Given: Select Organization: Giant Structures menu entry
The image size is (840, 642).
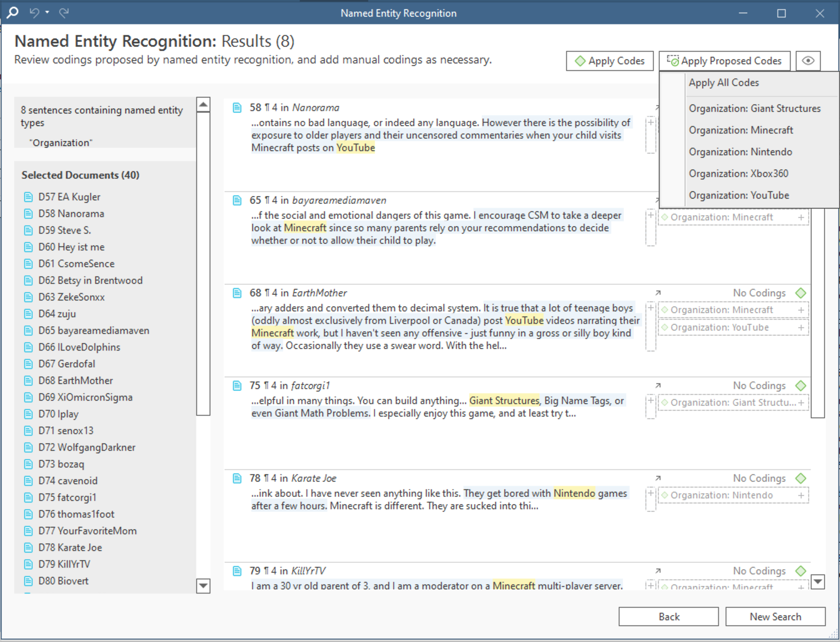Looking at the screenshot, I should click(754, 109).
